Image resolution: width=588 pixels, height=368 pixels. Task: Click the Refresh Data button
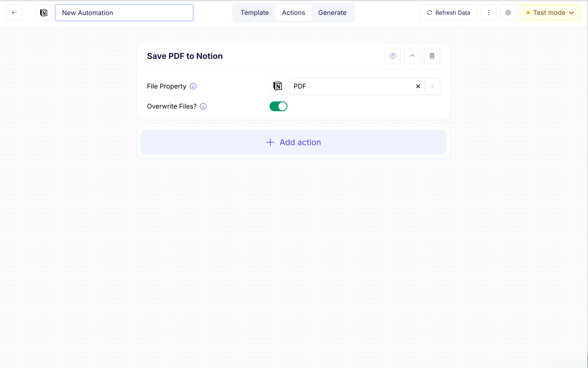click(448, 13)
